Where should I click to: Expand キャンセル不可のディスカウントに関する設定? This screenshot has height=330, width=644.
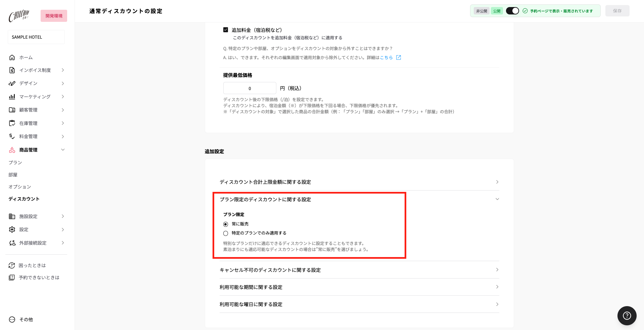pos(359,270)
